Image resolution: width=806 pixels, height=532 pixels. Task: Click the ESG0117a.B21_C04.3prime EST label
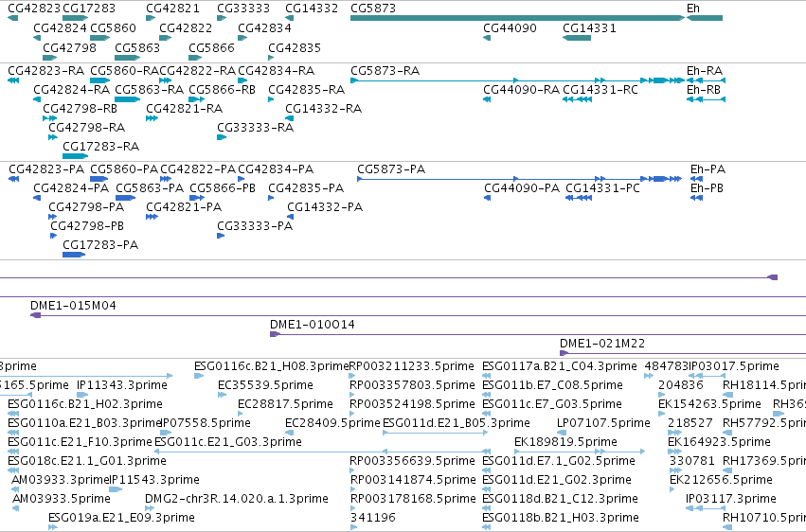(559, 366)
